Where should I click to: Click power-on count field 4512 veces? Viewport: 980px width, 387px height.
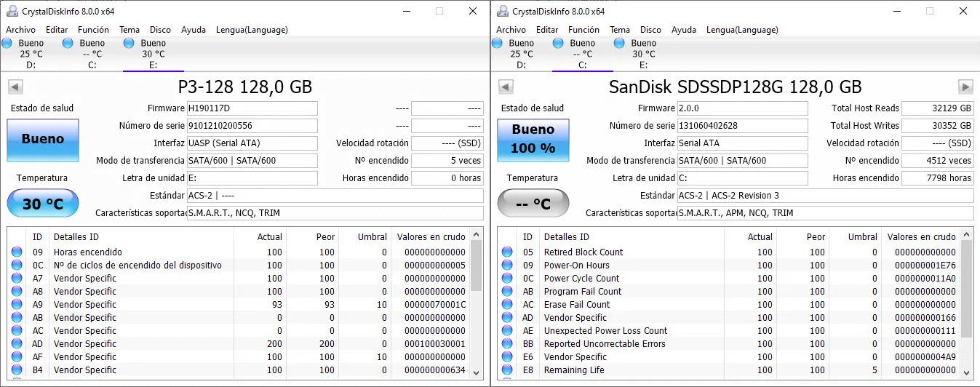(937, 161)
